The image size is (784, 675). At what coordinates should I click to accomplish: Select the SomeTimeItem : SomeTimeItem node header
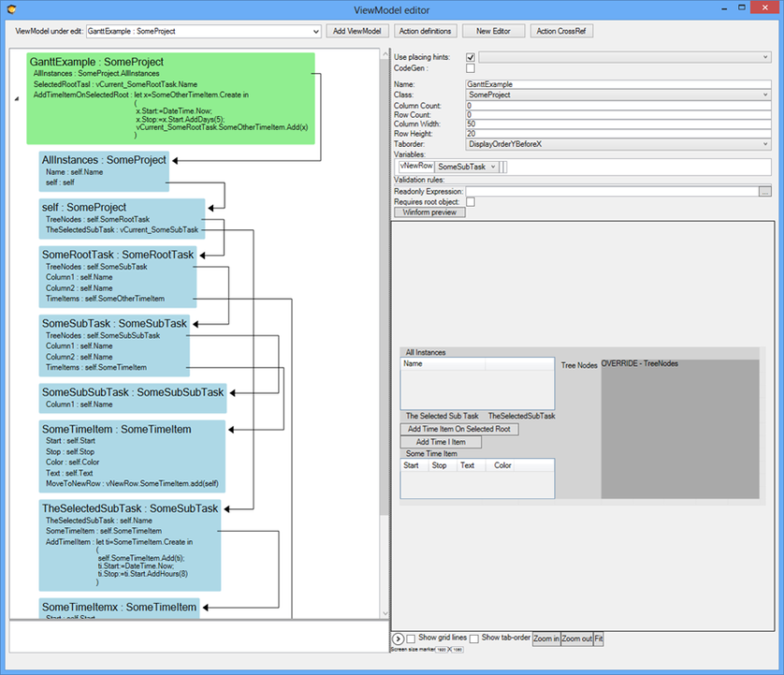(117, 430)
